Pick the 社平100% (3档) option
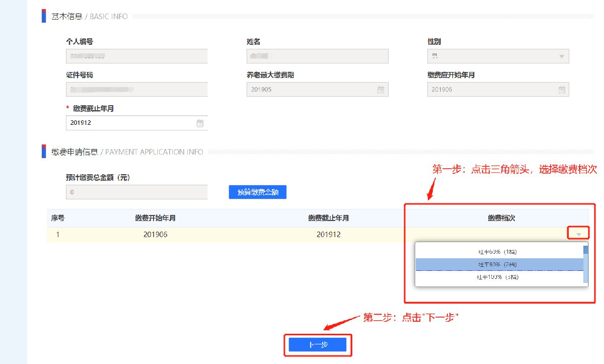 [497, 277]
